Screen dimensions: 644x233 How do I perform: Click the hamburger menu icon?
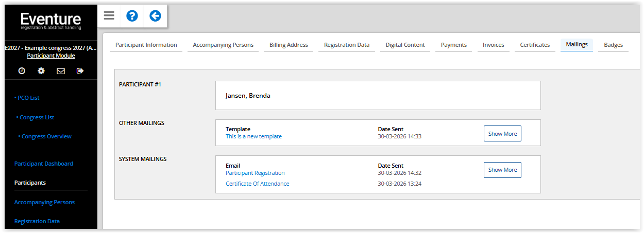[109, 16]
